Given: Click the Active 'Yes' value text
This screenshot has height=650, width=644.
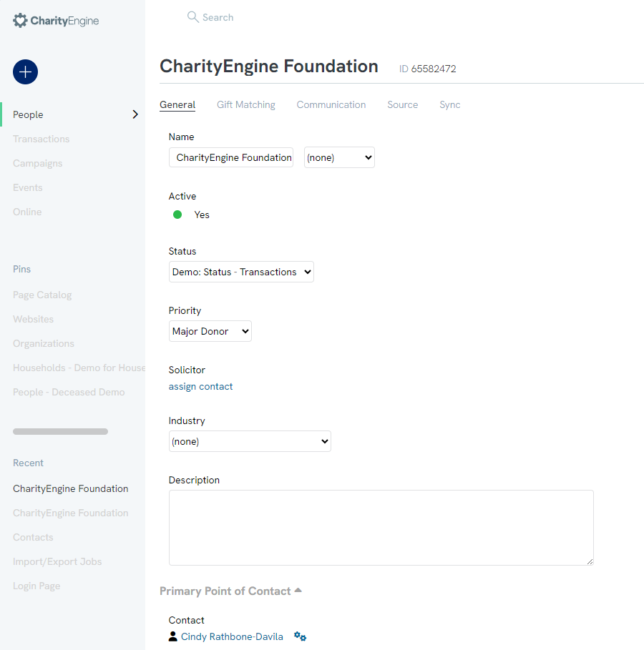Looking at the screenshot, I should (x=202, y=215).
